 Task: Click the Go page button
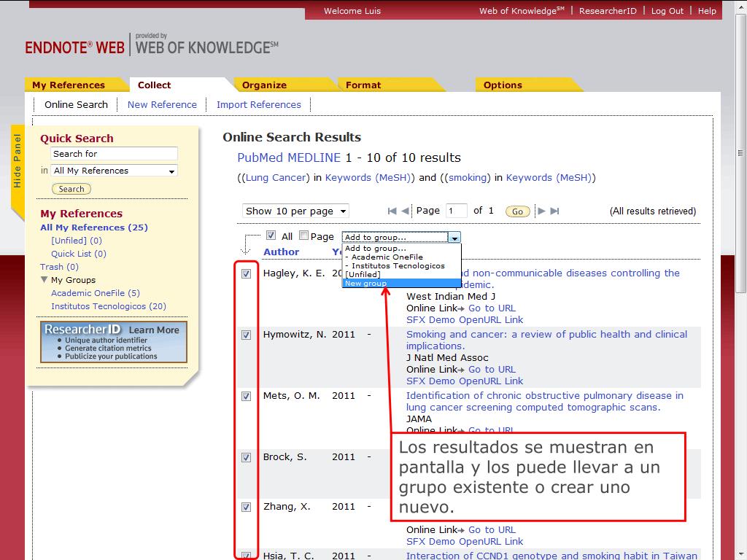point(517,211)
